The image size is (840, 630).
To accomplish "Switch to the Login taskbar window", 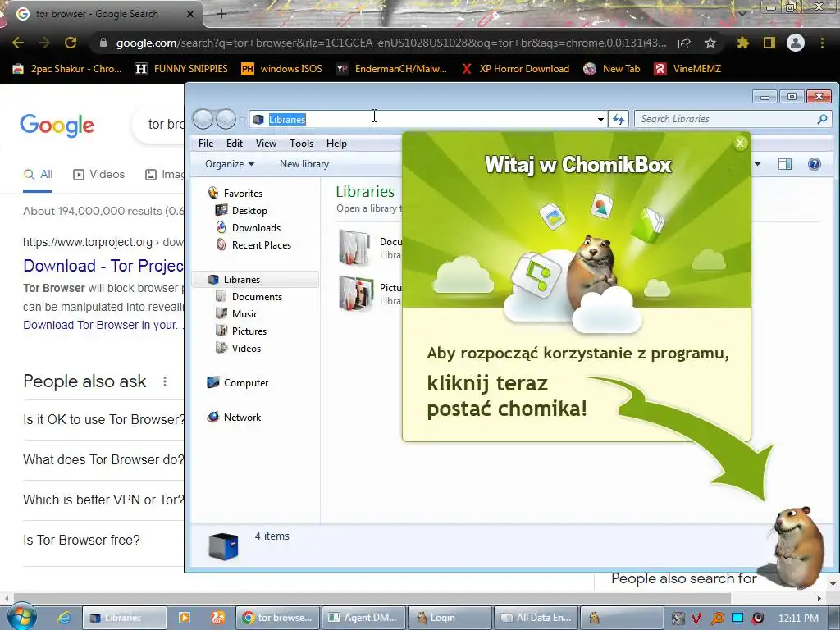I will pos(450,618).
